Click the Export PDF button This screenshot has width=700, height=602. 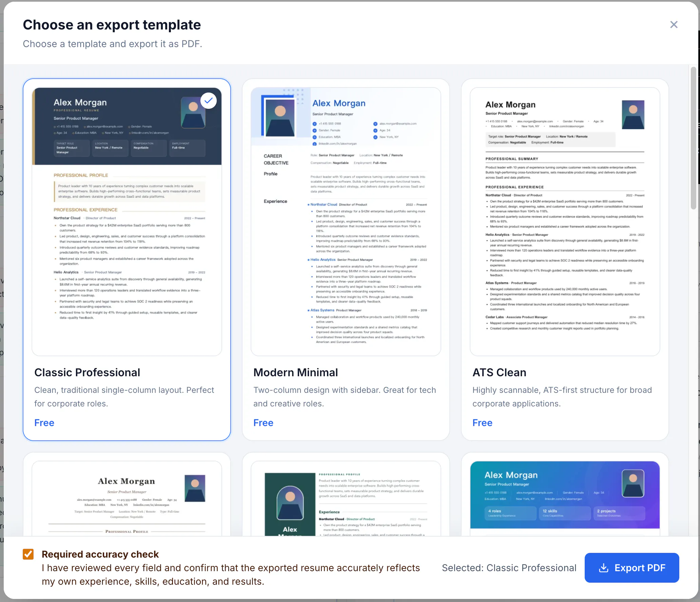[631, 568]
